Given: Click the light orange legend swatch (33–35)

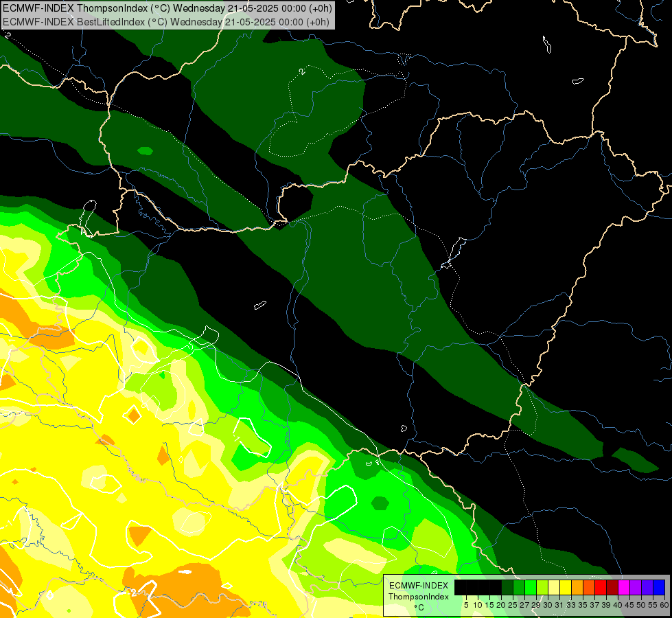Looking at the screenshot, I should click(577, 588).
